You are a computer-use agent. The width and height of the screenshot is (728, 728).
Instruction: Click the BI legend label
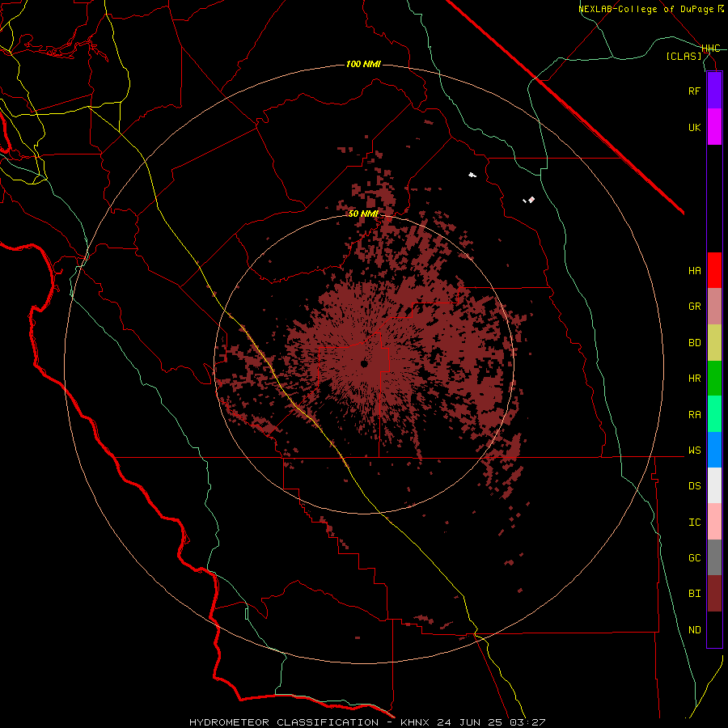[x=694, y=594]
